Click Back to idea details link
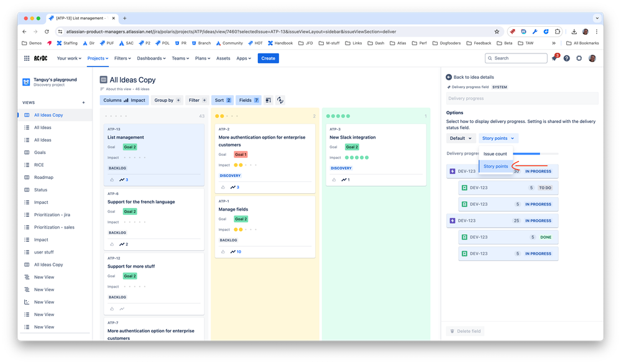The width and height of the screenshot is (621, 364). pos(474,77)
